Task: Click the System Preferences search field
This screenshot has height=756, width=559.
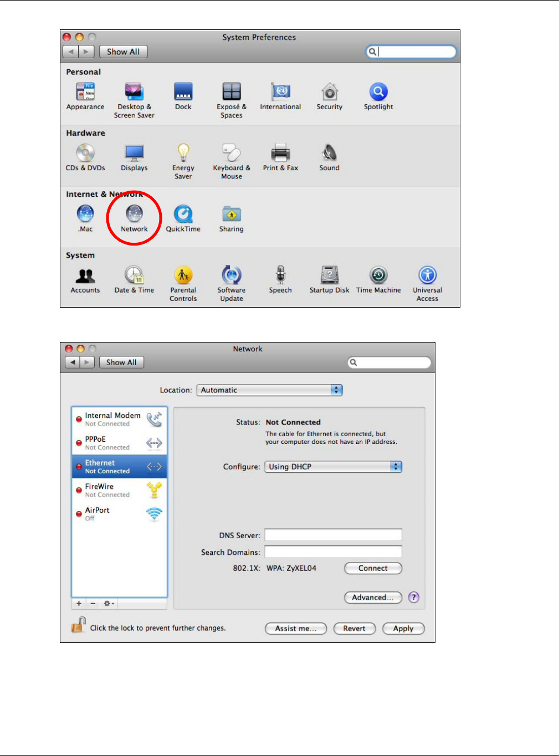Action: point(411,52)
